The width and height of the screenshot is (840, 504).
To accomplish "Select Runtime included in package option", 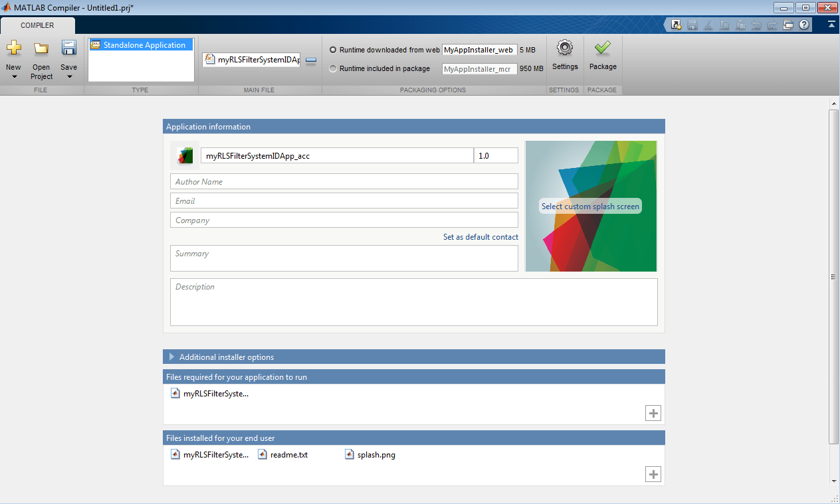I will click(333, 68).
